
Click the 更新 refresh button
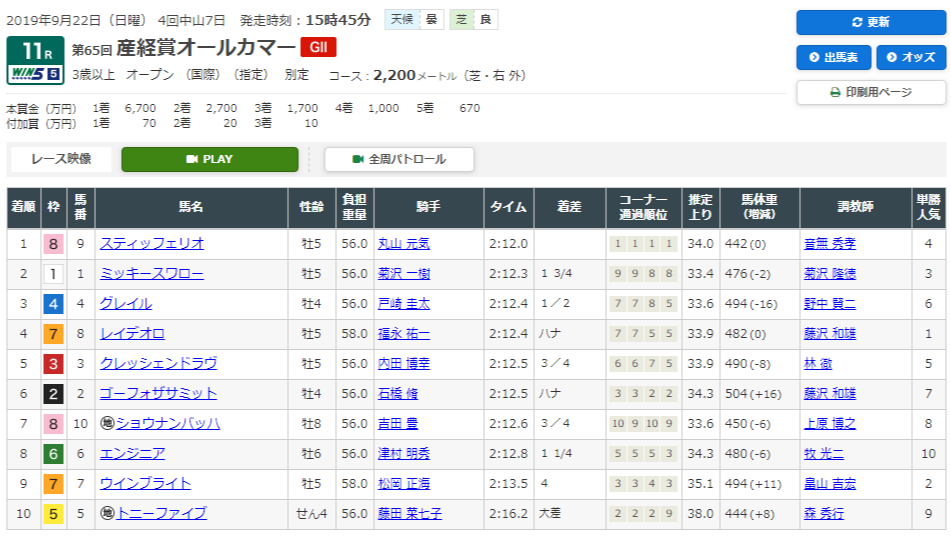870,22
